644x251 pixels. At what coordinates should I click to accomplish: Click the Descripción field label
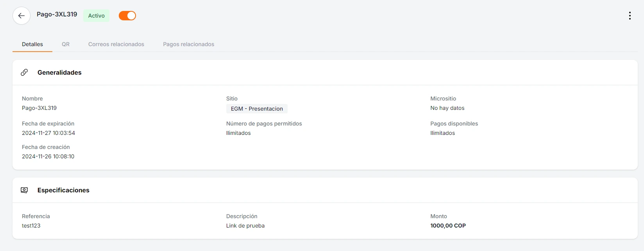click(x=242, y=216)
